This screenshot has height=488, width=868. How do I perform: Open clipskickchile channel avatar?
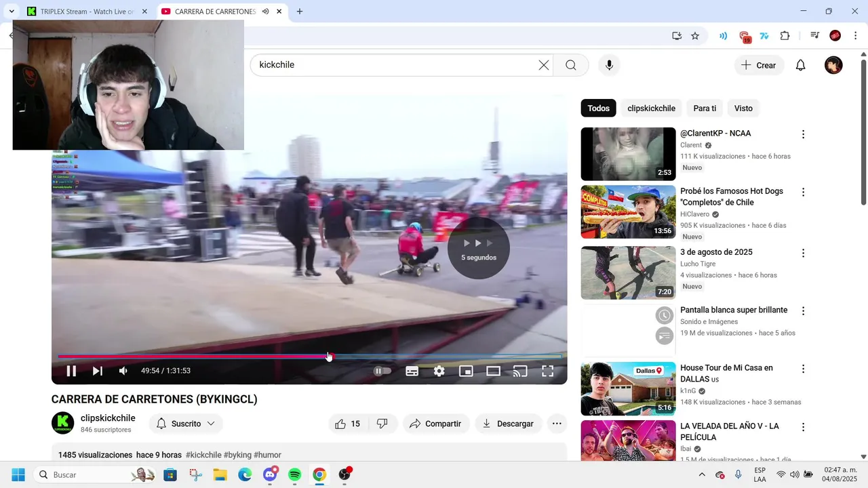click(63, 423)
